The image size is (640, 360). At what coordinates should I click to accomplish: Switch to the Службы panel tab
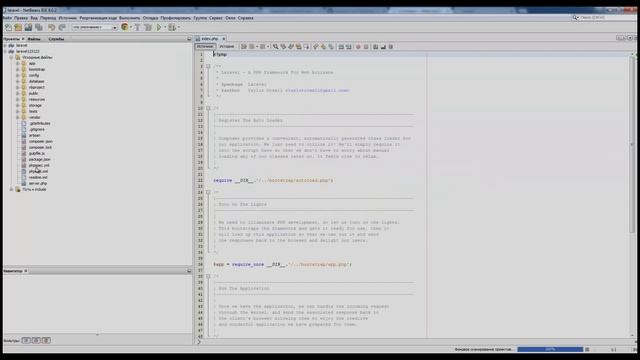56,39
